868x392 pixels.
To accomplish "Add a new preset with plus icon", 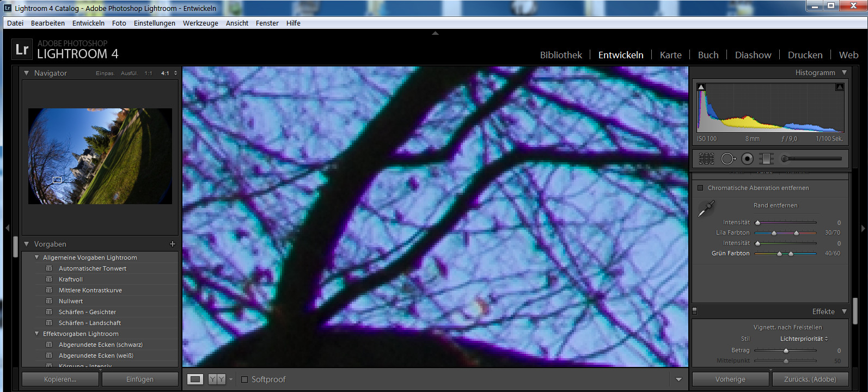I will (173, 244).
